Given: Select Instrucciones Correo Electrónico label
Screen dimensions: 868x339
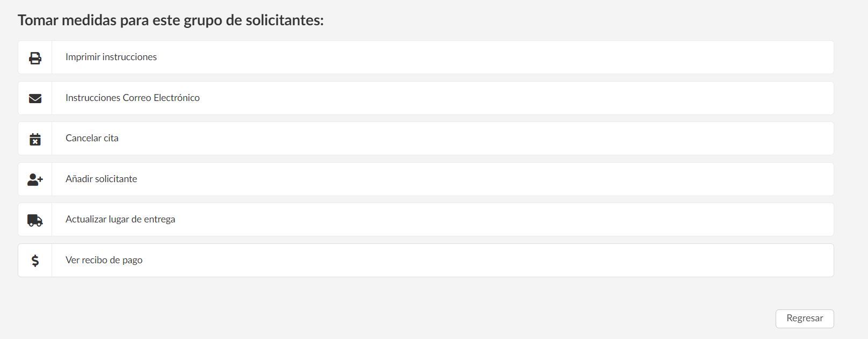Looking at the screenshot, I should [133, 98].
